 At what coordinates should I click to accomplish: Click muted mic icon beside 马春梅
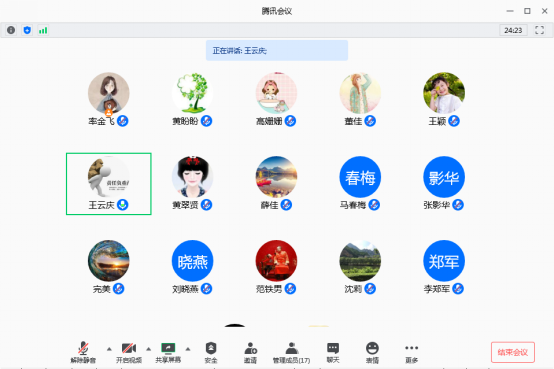coord(374,205)
